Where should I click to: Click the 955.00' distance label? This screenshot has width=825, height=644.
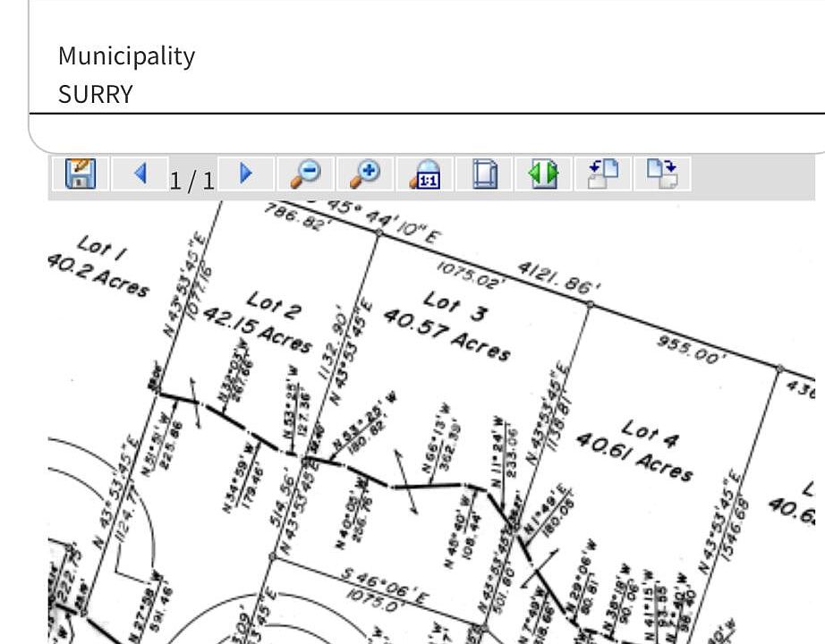coord(689,350)
